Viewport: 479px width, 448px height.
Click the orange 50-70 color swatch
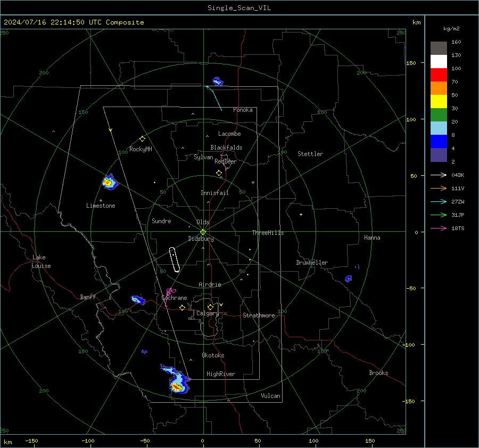[439, 88]
